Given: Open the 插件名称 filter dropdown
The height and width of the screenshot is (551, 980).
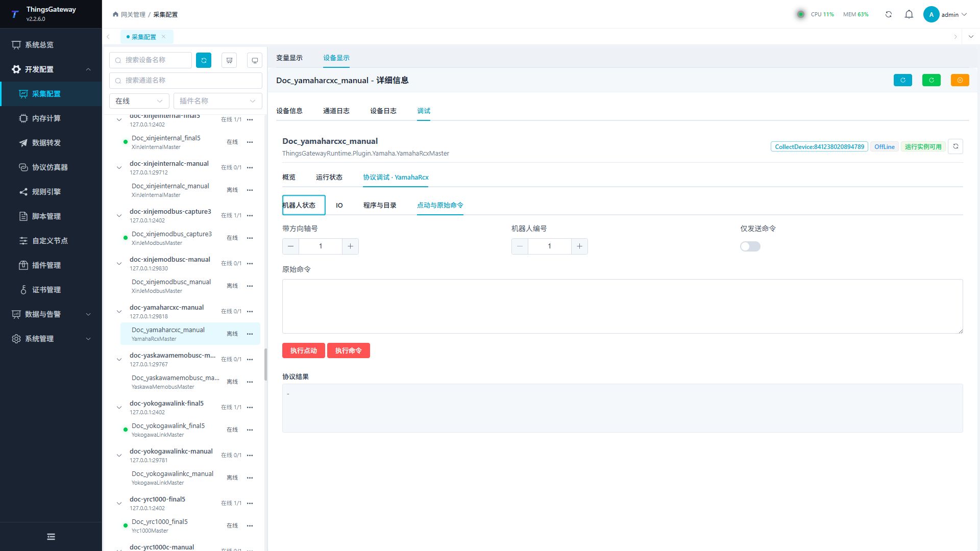Looking at the screenshot, I should click(218, 101).
